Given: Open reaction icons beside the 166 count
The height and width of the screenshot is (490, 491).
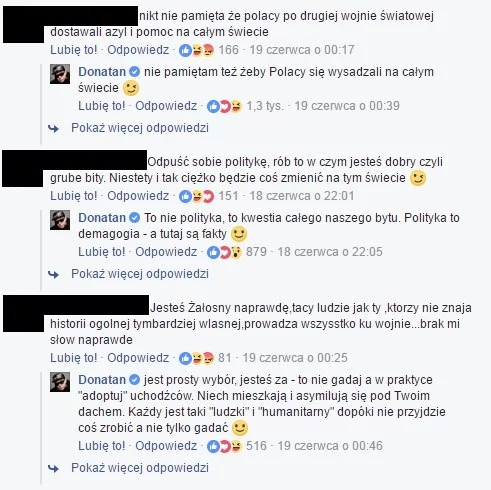Looking at the screenshot, I should [196, 50].
